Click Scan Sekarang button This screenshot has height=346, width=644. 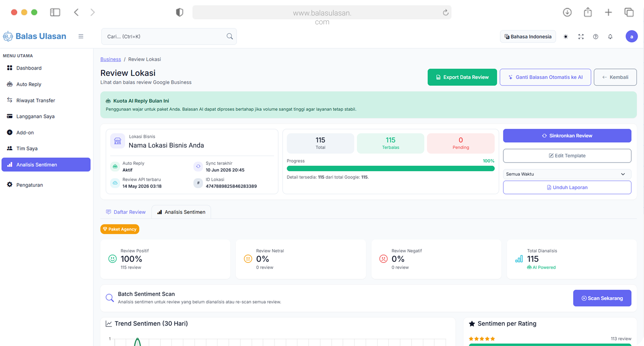[602, 298]
